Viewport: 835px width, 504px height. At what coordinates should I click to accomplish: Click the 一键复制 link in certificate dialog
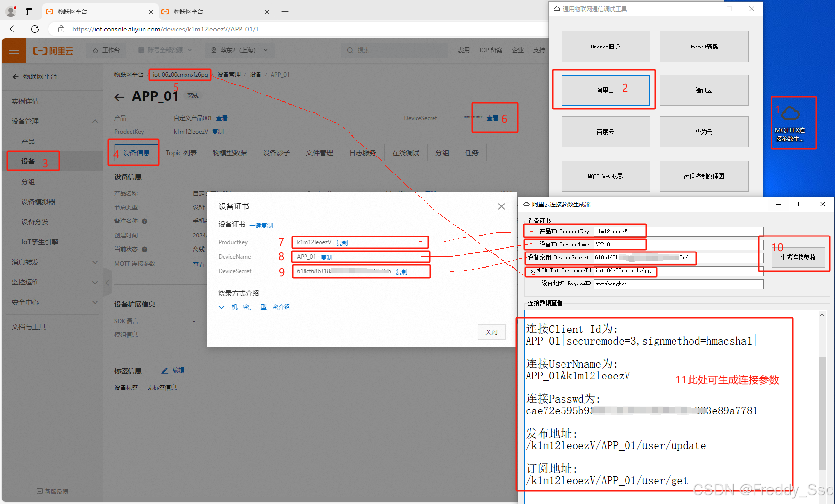[261, 226]
